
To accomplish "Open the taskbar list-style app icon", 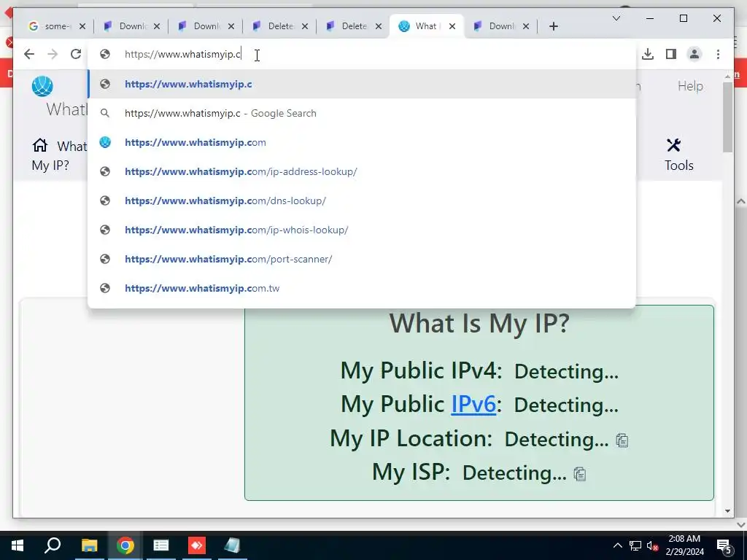I will (x=161, y=545).
